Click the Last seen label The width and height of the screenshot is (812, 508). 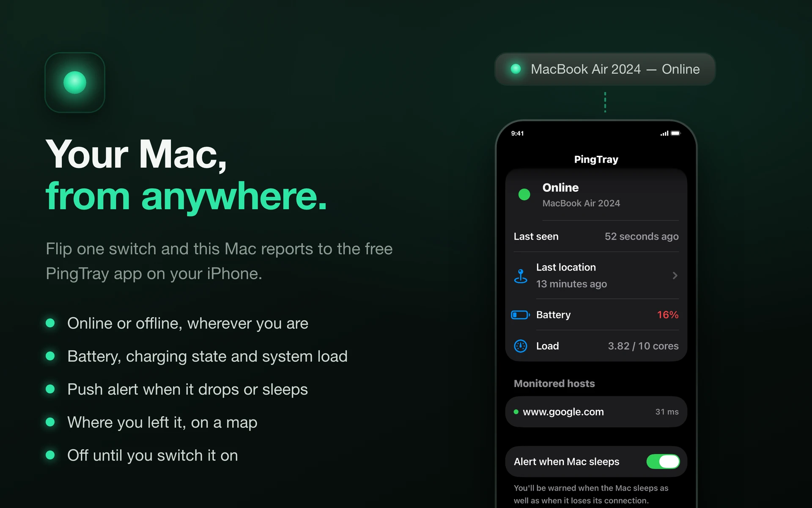pos(536,237)
